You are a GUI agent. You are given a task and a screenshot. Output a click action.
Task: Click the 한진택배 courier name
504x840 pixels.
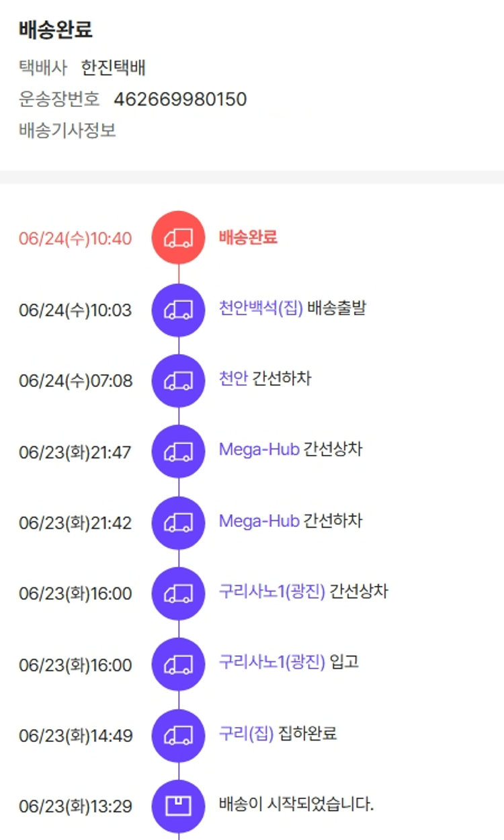click(x=114, y=68)
